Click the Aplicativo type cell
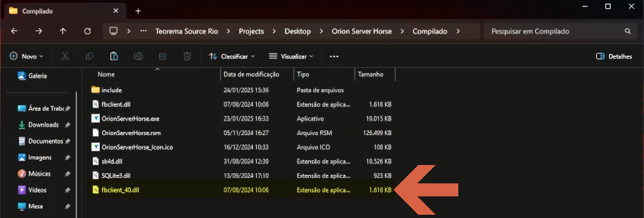The image size is (644, 218). tap(310, 118)
